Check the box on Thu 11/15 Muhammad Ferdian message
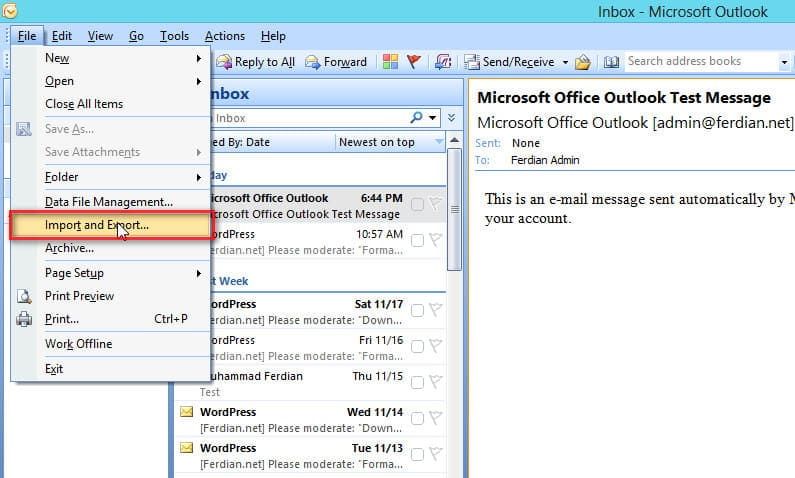Image resolution: width=795 pixels, height=478 pixels. click(417, 382)
